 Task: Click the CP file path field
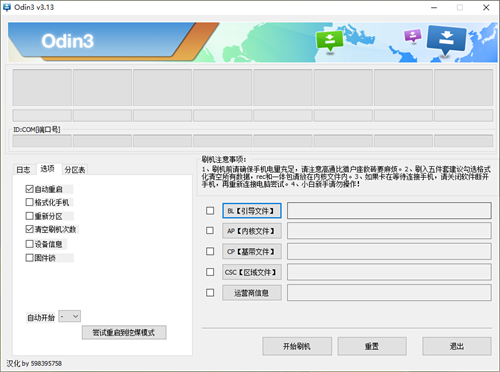pyautogui.click(x=389, y=251)
